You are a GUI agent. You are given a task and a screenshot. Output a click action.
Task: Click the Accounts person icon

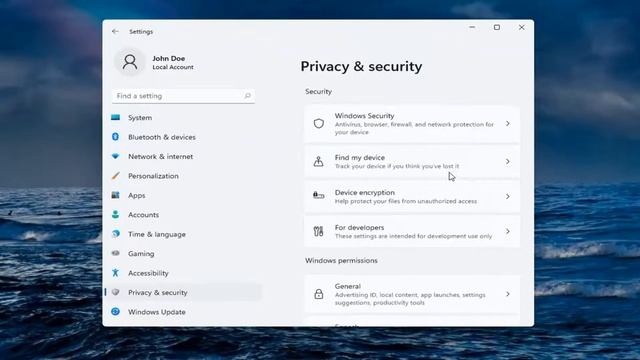116,214
